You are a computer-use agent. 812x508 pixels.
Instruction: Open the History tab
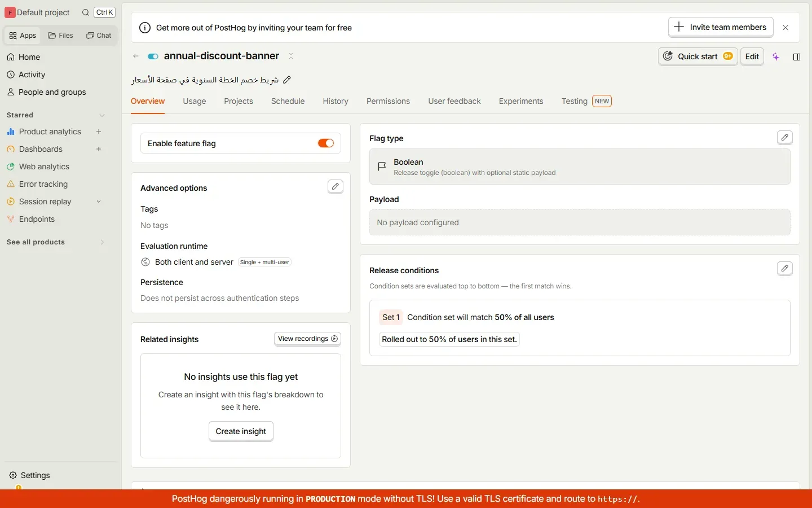click(x=336, y=102)
